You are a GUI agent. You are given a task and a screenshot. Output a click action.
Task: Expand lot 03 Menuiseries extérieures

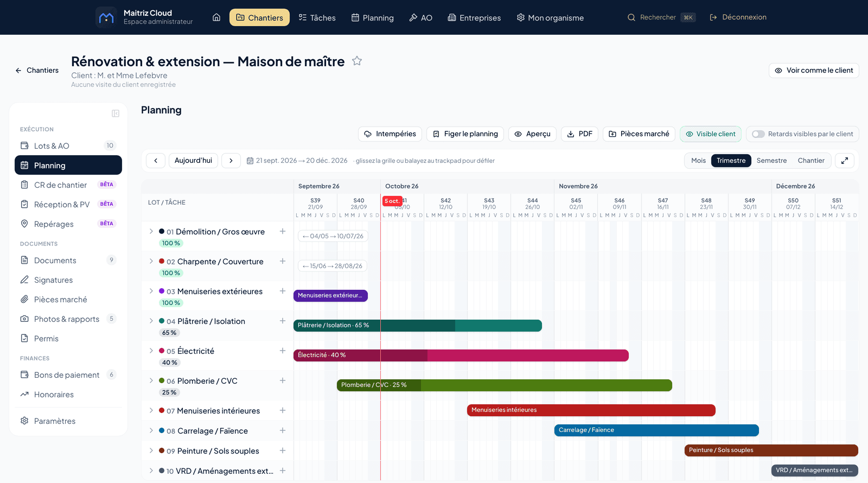151,291
